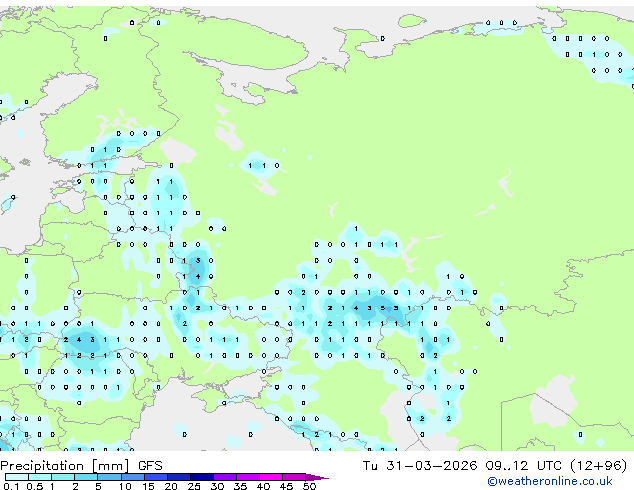Pick the 5–10 mm light blue legend swatch
Screen dimensions: 634x490
tap(110, 477)
